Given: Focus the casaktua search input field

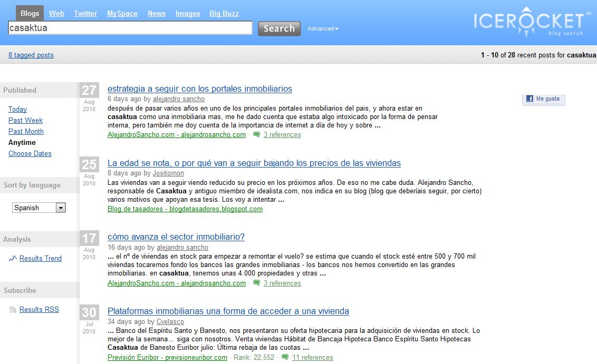Looking at the screenshot, I should (x=130, y=28).
